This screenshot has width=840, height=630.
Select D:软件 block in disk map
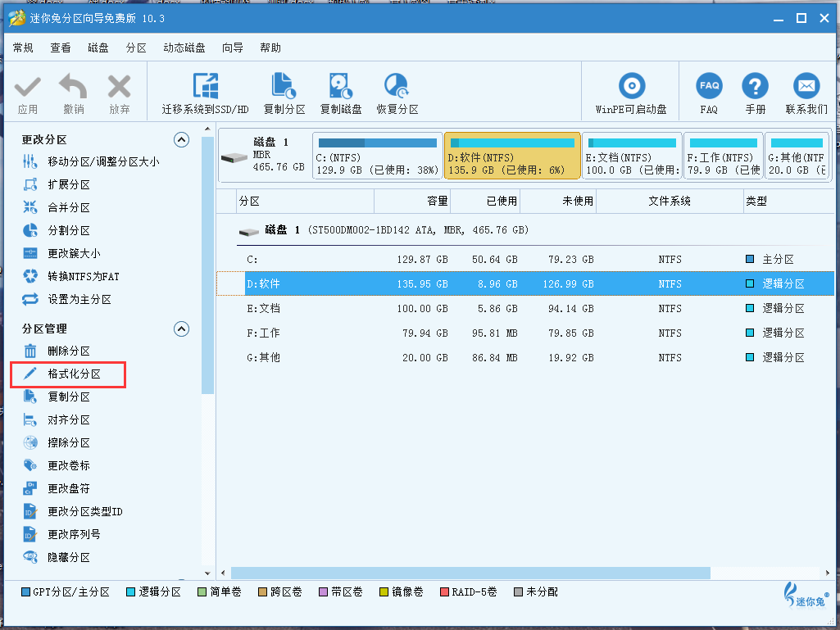coord(512,156)
